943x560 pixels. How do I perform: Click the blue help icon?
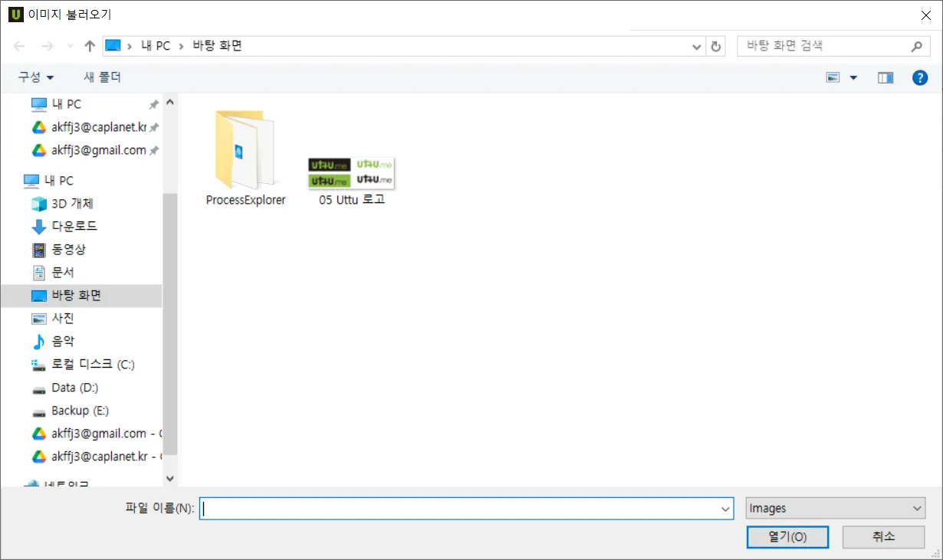click(x=920, y=77)
